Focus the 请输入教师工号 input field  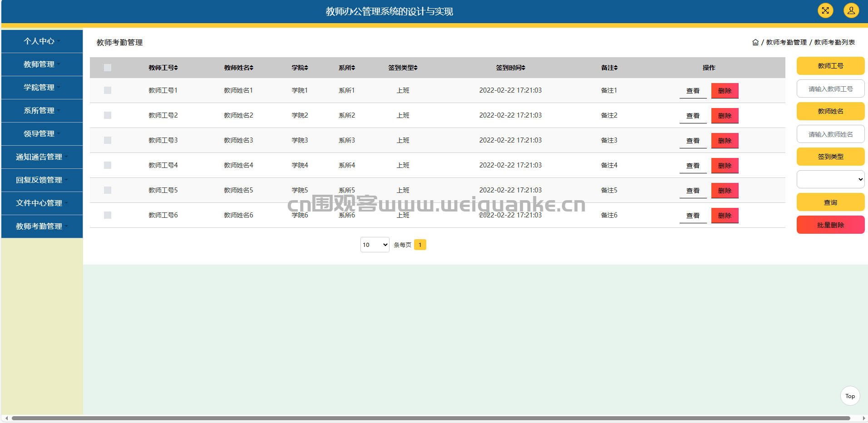830,89
